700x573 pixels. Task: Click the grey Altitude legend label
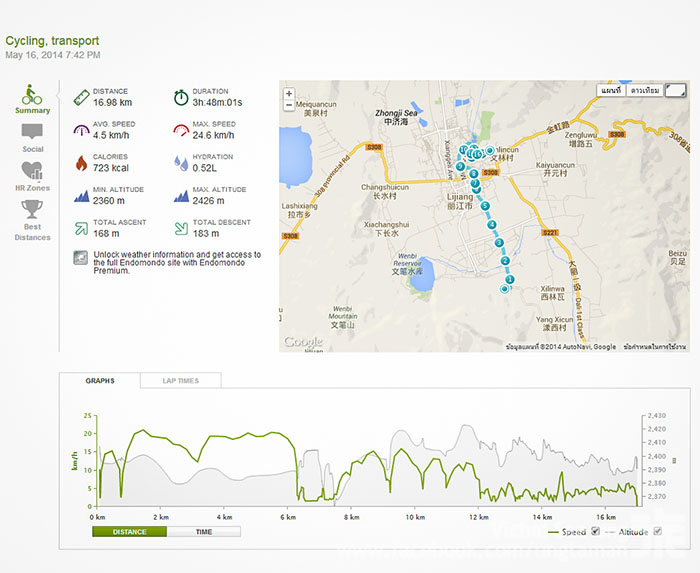pos(633,532)
